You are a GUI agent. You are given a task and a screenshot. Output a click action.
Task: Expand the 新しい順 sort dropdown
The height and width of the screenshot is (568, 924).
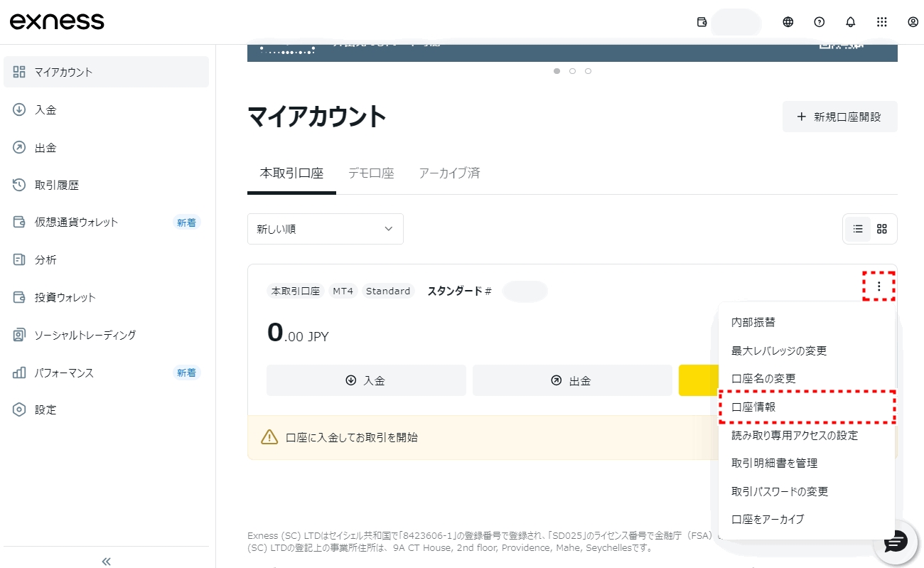325,229
